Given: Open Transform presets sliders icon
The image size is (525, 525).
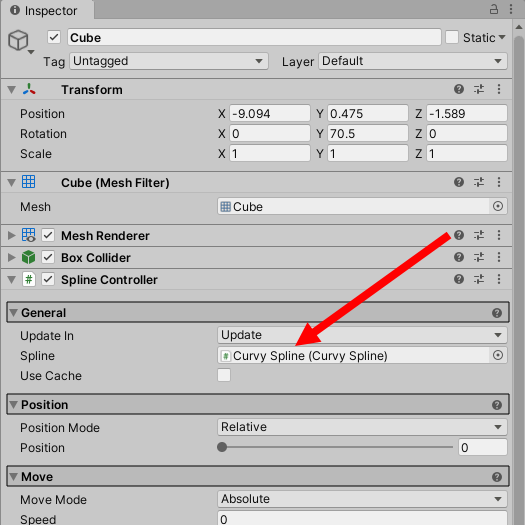Looking at the screenshot, I should [479, 89].
